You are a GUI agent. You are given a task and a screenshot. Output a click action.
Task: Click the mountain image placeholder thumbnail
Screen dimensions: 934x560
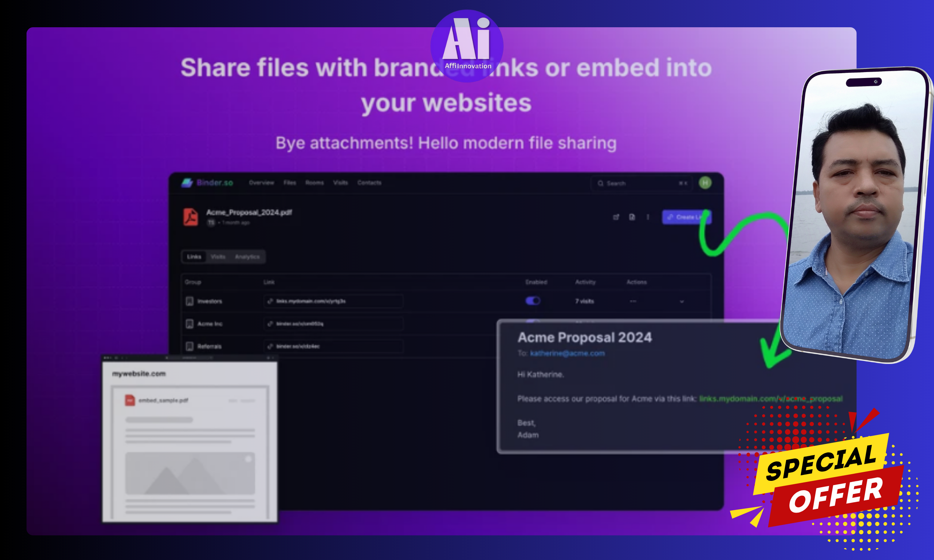190,474
